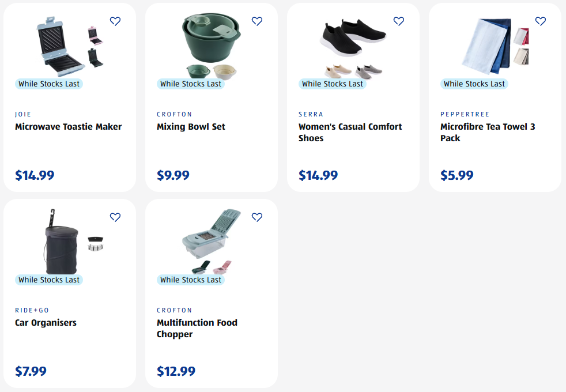The width and height of the screenshot is (566, 392).
Task: Click the $12.99 price on Food Chopper
Action: (x=176, y=371)
